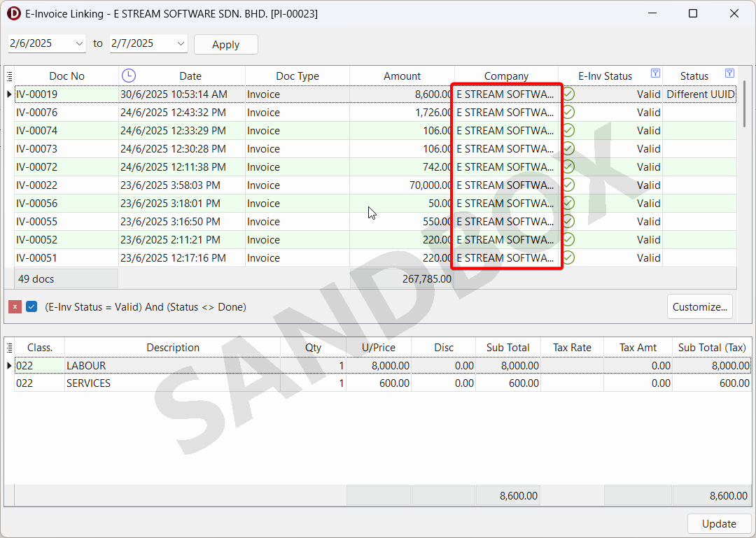Click the valid checkmark icon for IV-00022
The height and width of the screenshot is (538, 756).
[x=569, y=185]
